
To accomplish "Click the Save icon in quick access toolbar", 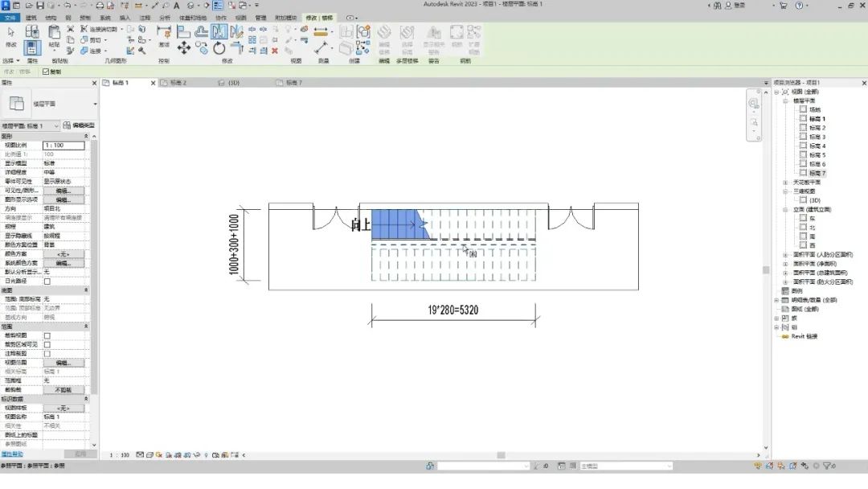I will tap(40, 6).
